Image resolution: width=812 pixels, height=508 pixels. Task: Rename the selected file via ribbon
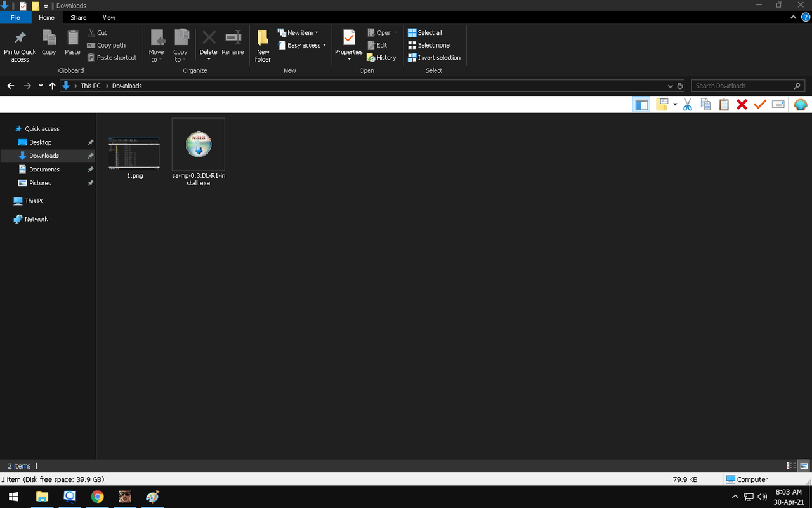233,43
